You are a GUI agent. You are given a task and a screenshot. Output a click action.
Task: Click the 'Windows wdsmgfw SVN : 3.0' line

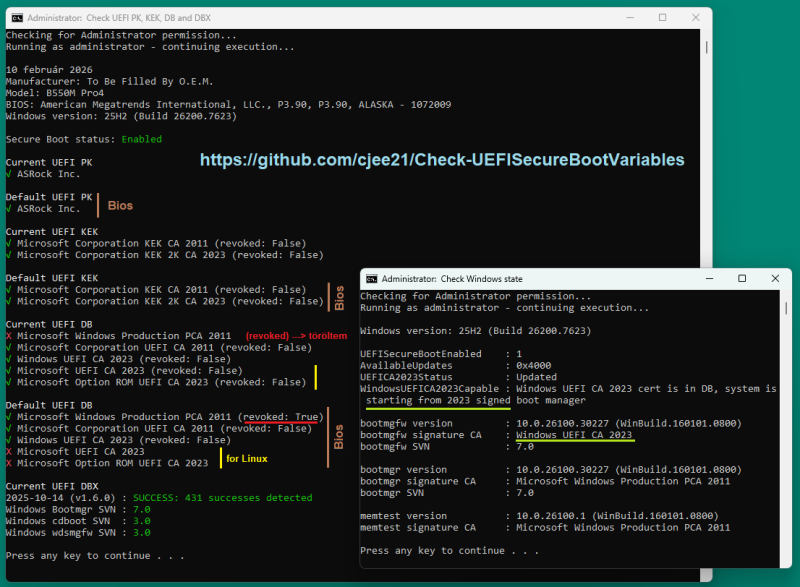point(78,533)
